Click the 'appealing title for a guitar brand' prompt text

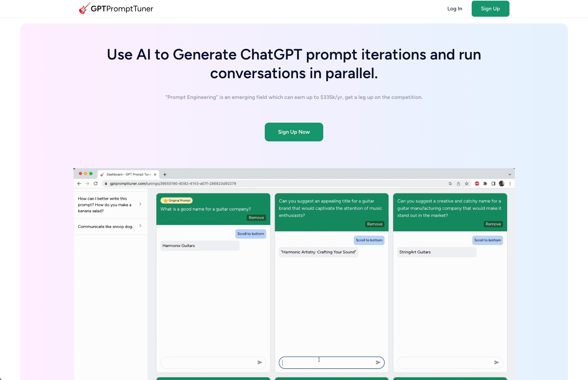coord(330,208)
